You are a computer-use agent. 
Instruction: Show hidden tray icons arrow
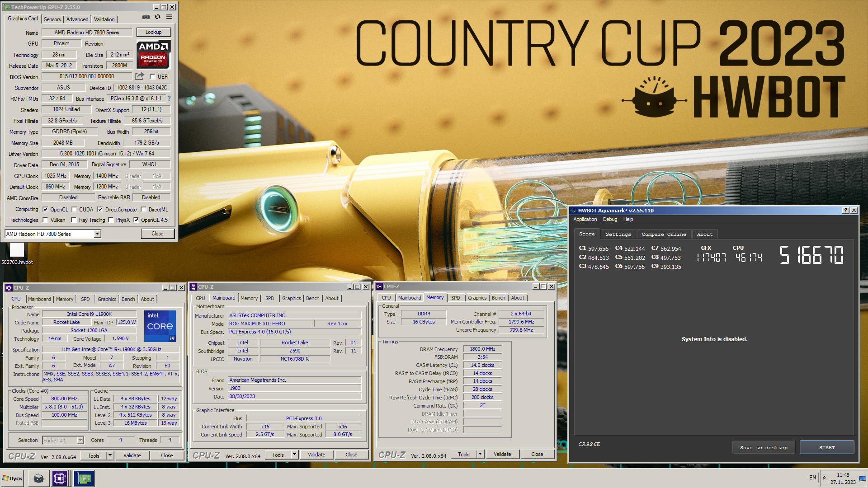coord(824,478)
